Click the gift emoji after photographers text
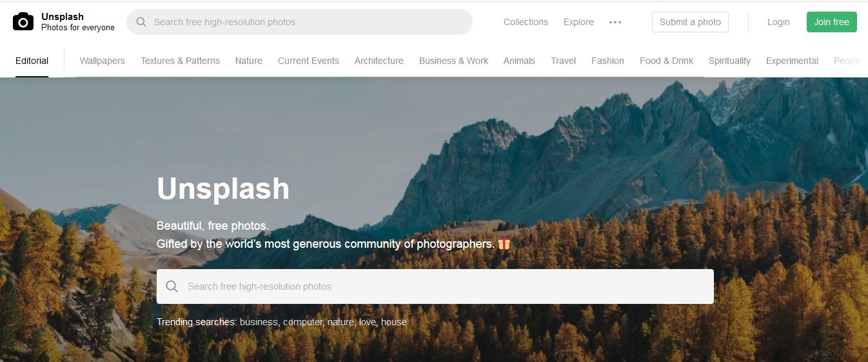 click(x=504, y=244)
